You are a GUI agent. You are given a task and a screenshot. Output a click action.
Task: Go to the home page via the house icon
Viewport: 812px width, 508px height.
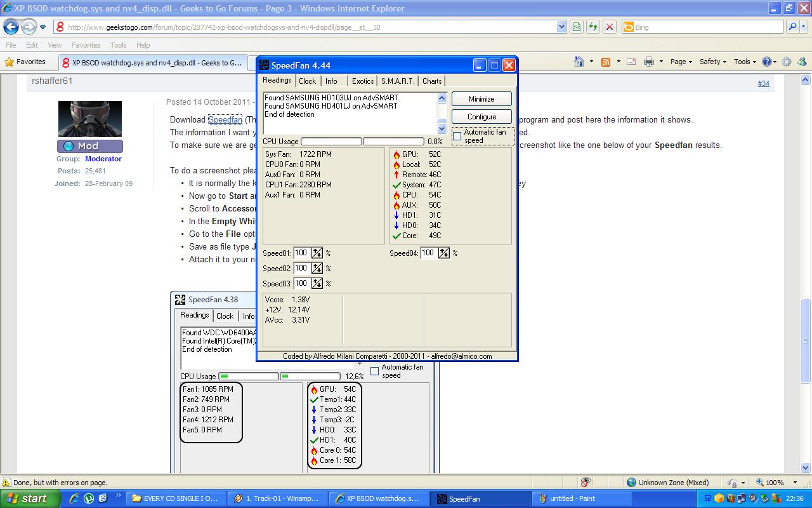pos(579,62)
